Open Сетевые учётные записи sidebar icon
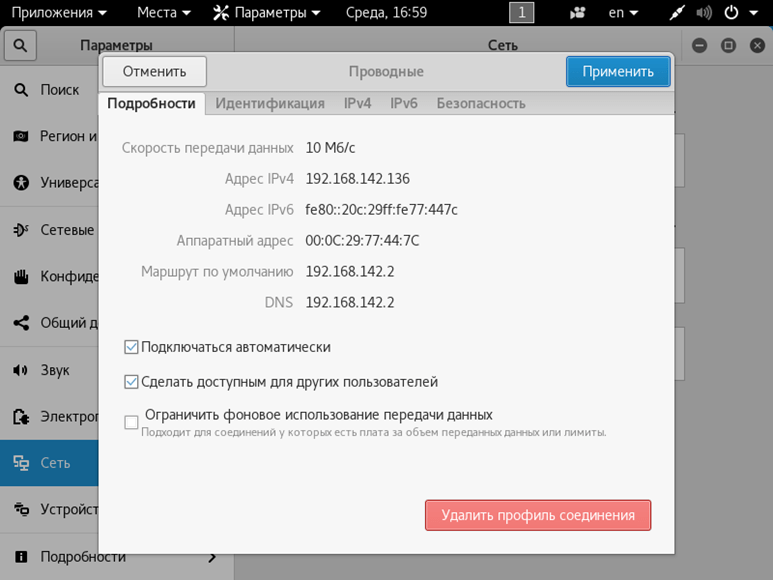774x580 pixels. point(21,230)
